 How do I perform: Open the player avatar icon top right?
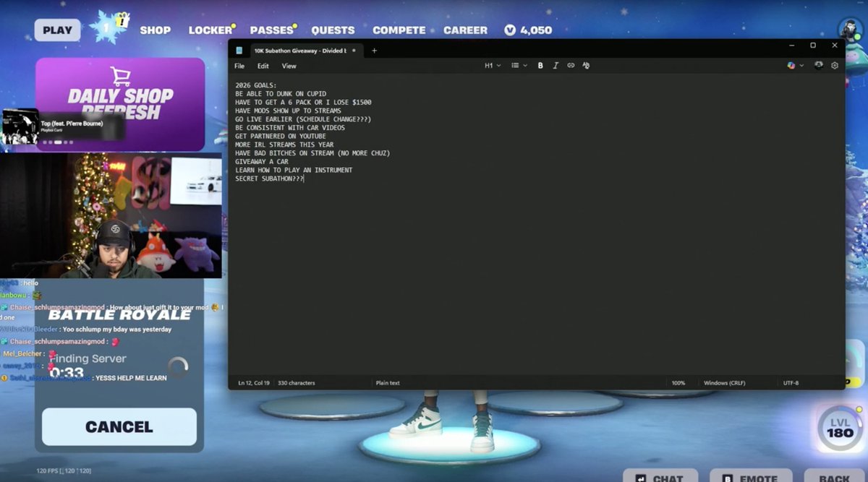click(x=849, y=30)
